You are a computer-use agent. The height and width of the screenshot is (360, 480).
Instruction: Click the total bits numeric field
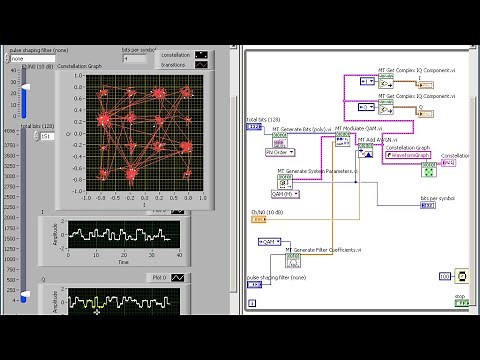pos(47,136)
